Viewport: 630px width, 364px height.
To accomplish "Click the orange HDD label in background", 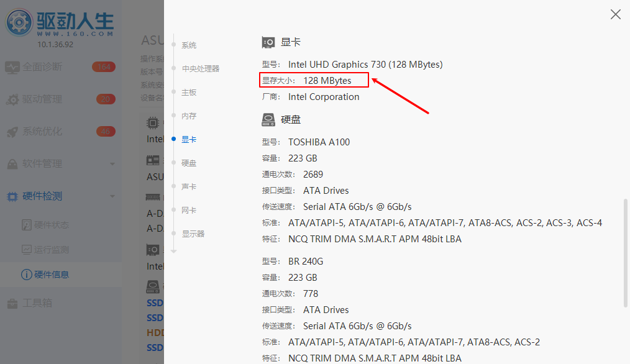I will 155,333.
